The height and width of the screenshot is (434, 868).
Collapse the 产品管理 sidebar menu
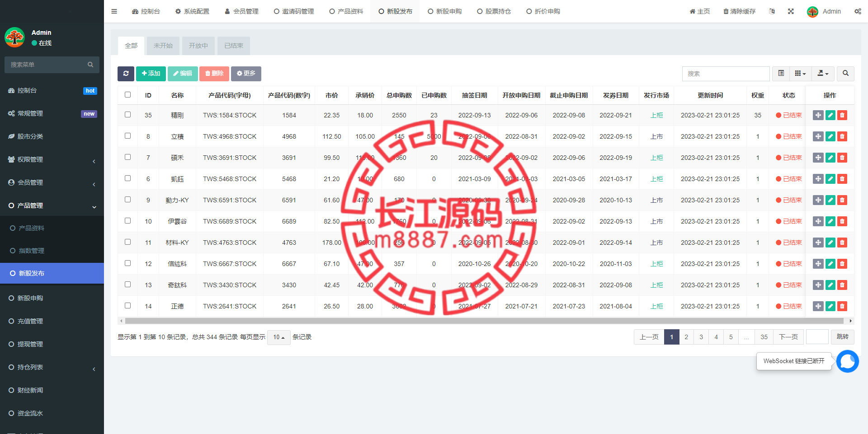point(52,205)
